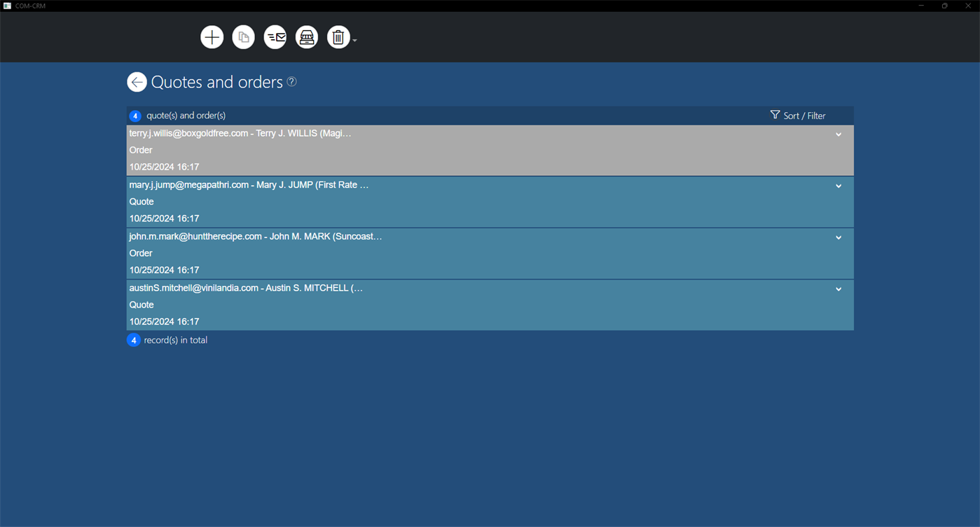Expand the Austin S. Mitchell quote entry
The image size is (980, 527).
click(838, 289)
